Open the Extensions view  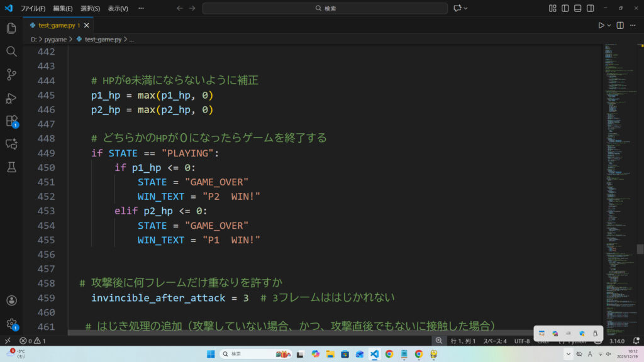pyautogui.click(x=11, y=121)
